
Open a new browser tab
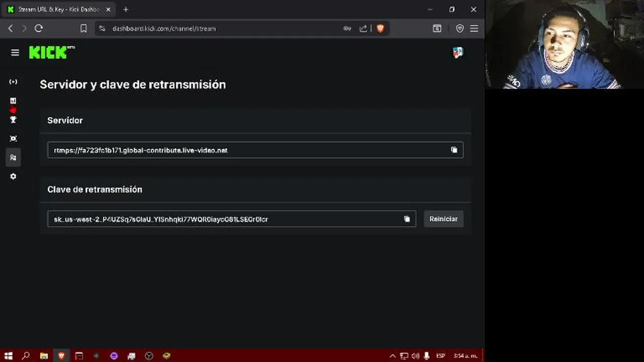point(126,10)
